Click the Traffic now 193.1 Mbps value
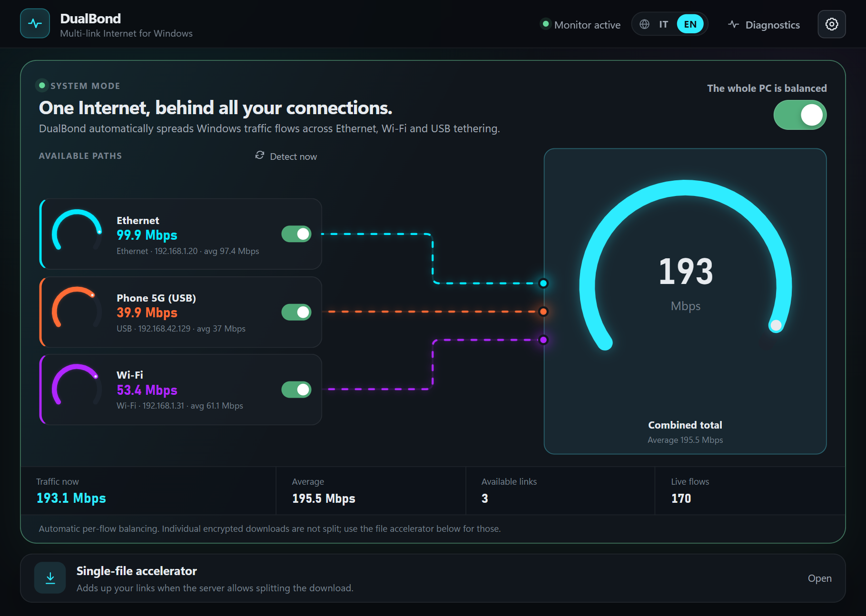This screenshot has width=866, height=616. coord(71,498)
